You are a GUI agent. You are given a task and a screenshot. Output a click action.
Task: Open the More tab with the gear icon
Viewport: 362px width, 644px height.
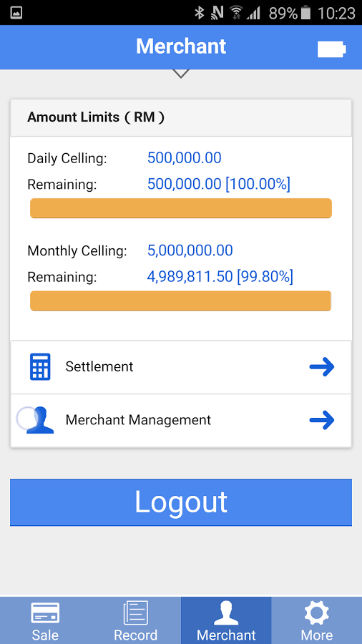316,620
